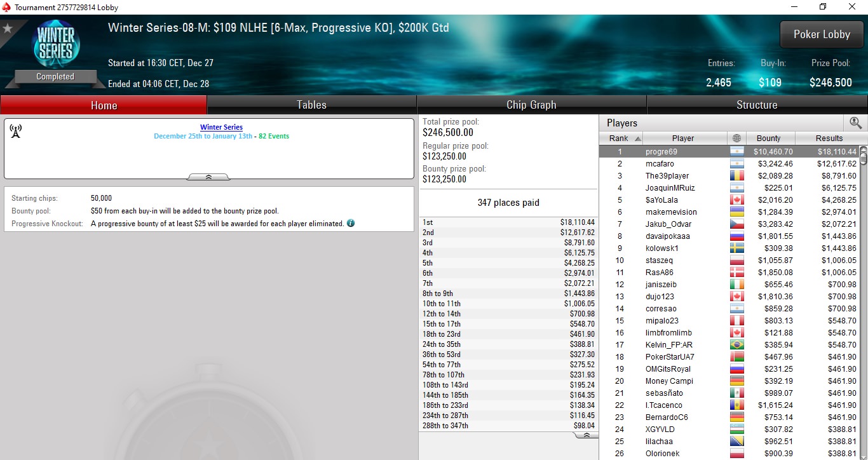Screen dimensions: 868x460
Task: Click the PokerStars icon in the title bar
Action: point(6,7)
